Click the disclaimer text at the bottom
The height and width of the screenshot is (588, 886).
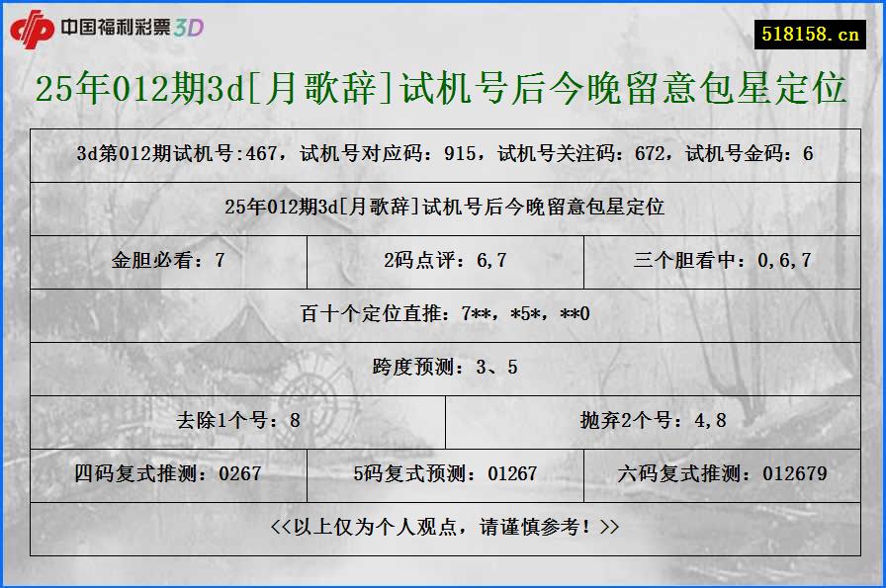coord(443,528)
